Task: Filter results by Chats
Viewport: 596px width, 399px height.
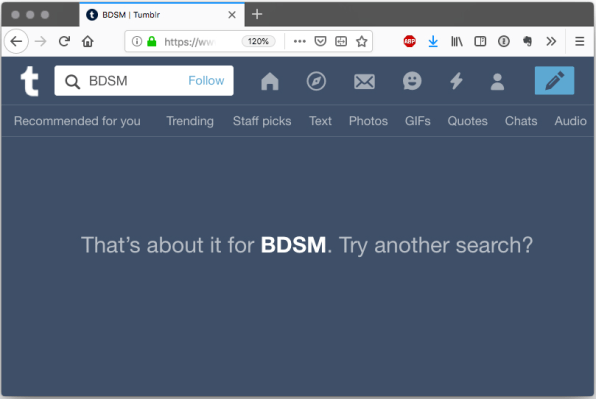Action: click(521, 121)
